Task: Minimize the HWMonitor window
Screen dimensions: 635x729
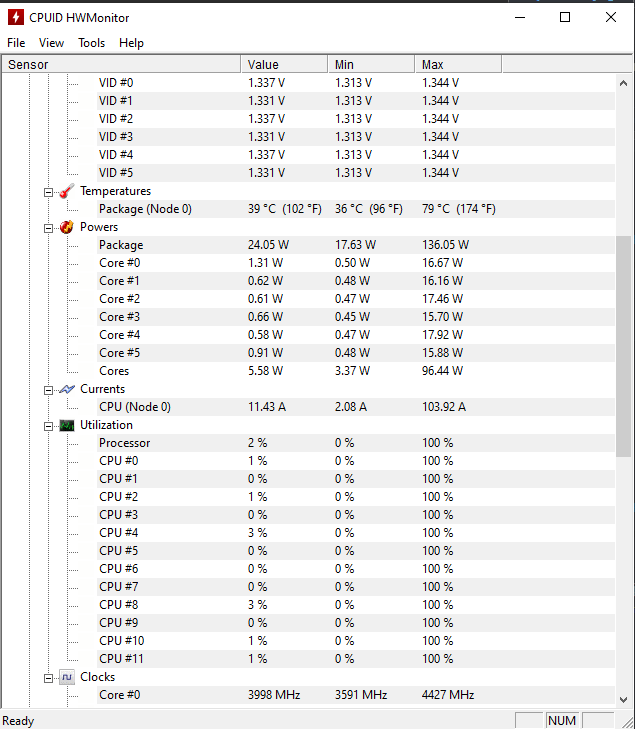Action: 520,18
